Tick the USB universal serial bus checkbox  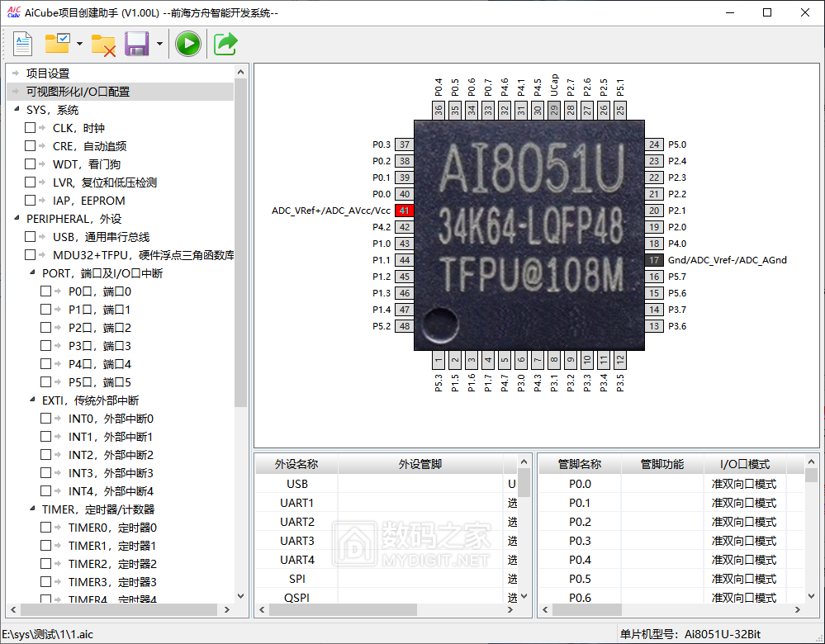pyautogui.click(x=31, y=237)
